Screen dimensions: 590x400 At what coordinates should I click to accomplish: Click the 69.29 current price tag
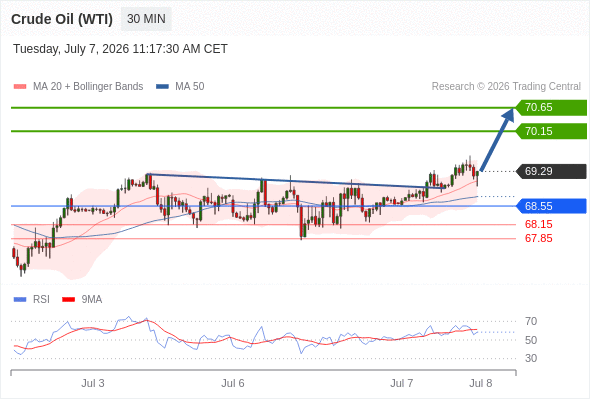tap(551, 171)
